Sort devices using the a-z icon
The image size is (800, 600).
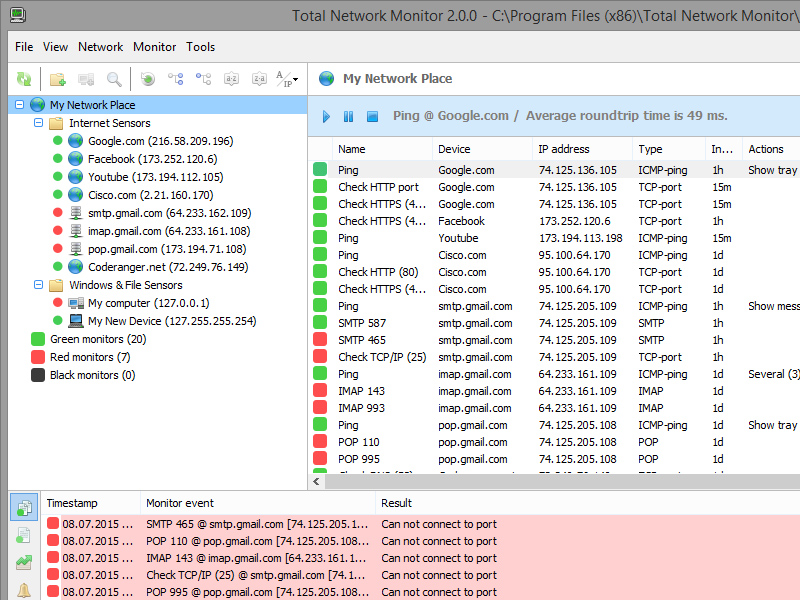[231, 79]
